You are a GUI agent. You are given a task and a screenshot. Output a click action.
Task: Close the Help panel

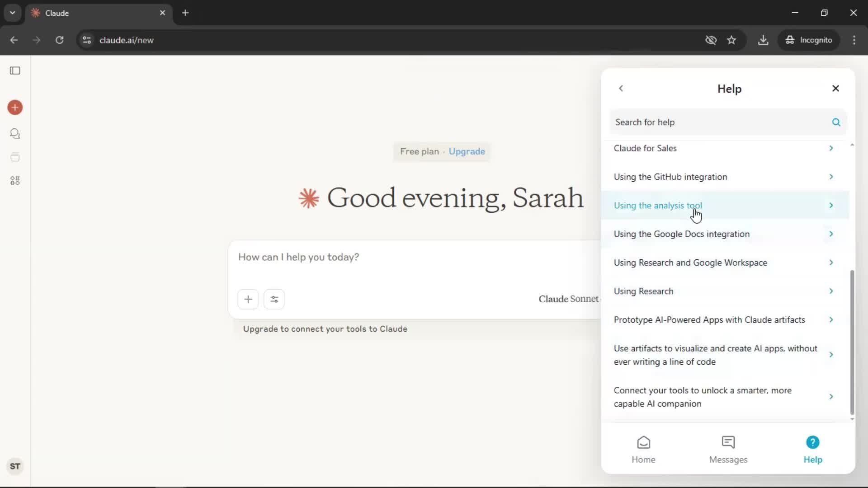(x=835, y=89)
